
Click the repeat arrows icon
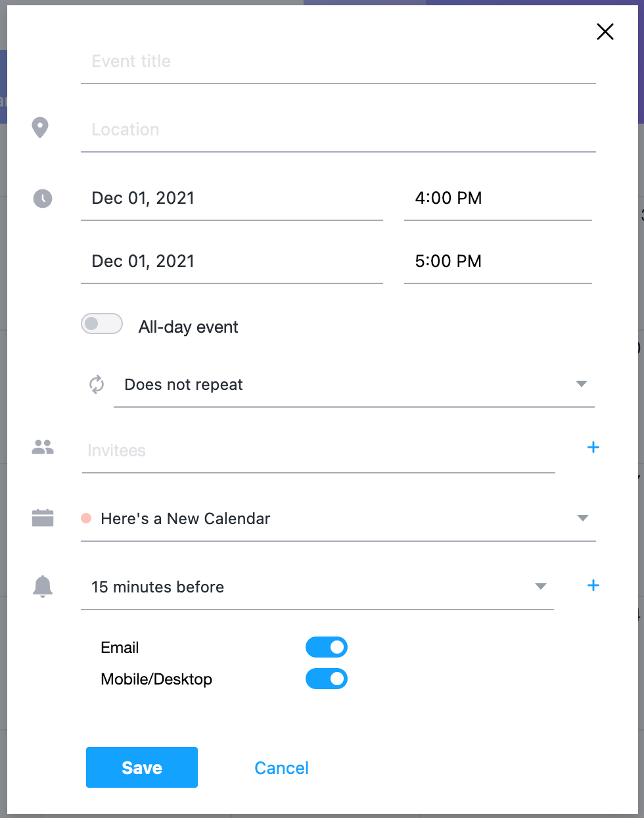point(97,385)
